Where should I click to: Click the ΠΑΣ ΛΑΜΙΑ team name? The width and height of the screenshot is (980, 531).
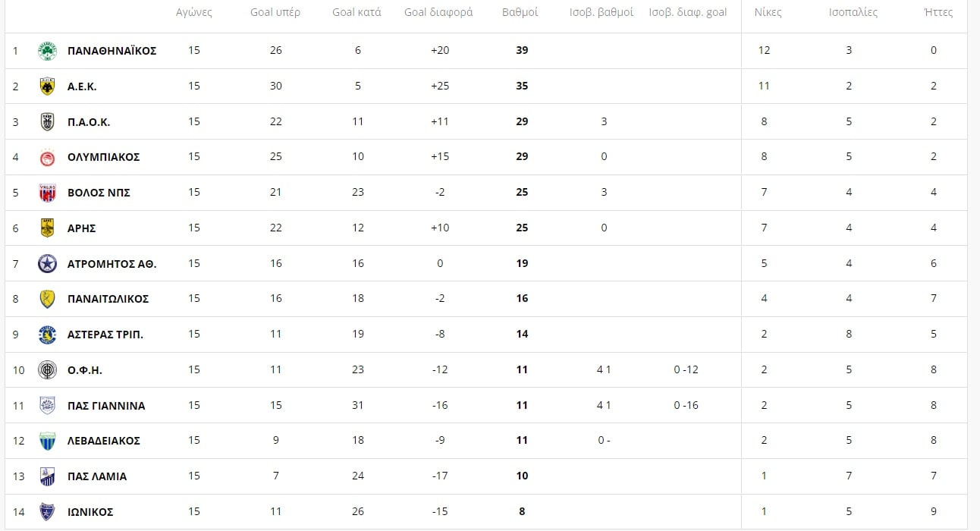pyautogui.click(x=97, y=476)
